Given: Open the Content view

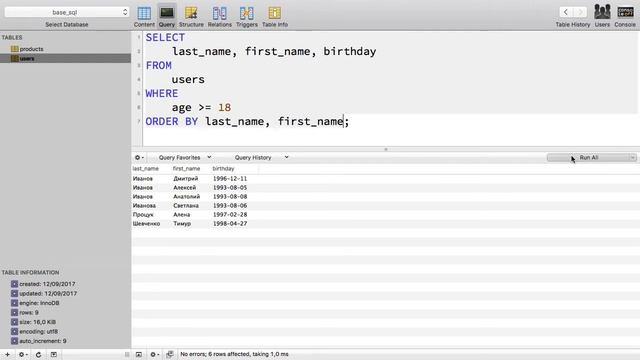Looking at the screenshot, I should (x=144, y=16).
